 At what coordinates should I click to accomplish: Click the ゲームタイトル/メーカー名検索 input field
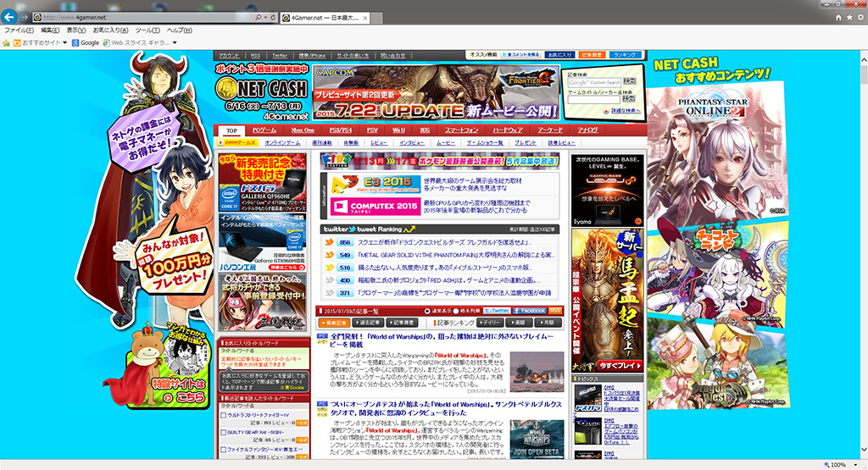594,100
